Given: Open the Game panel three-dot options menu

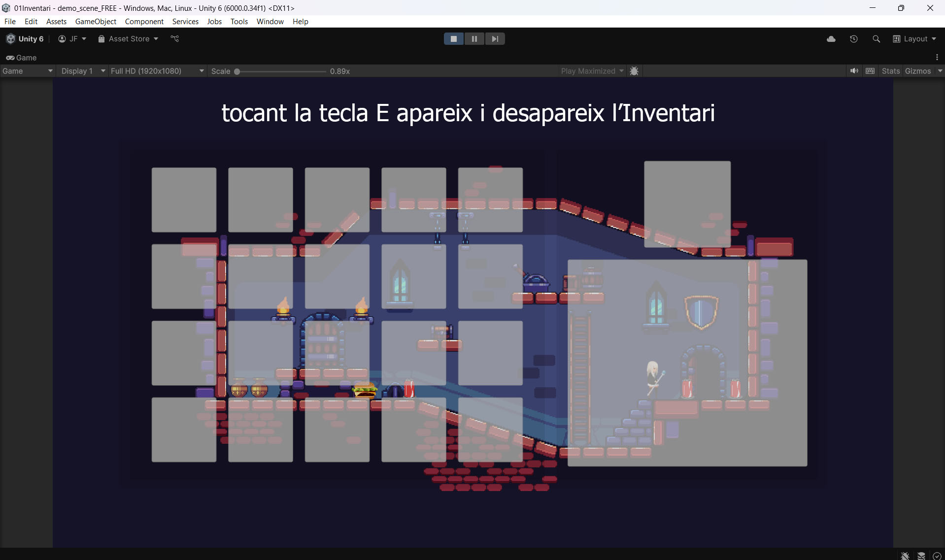Looking at the screenshot, I should (x=937, y=58).
